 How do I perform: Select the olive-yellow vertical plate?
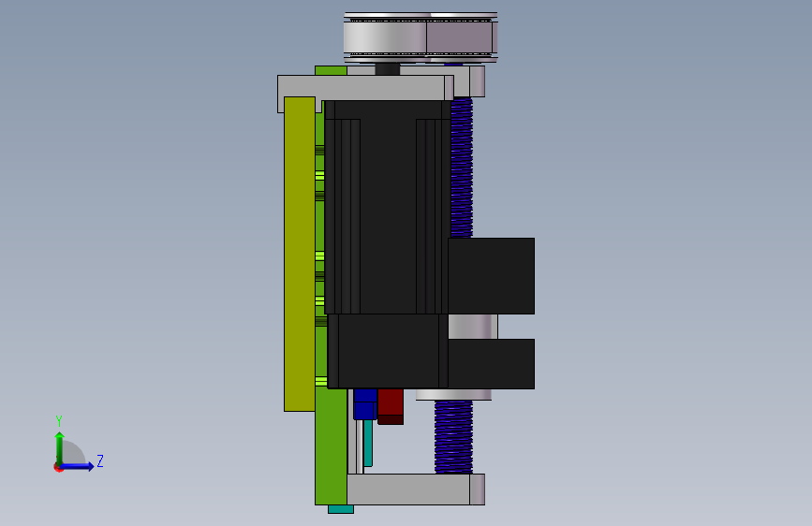click(x=300, y=254)
